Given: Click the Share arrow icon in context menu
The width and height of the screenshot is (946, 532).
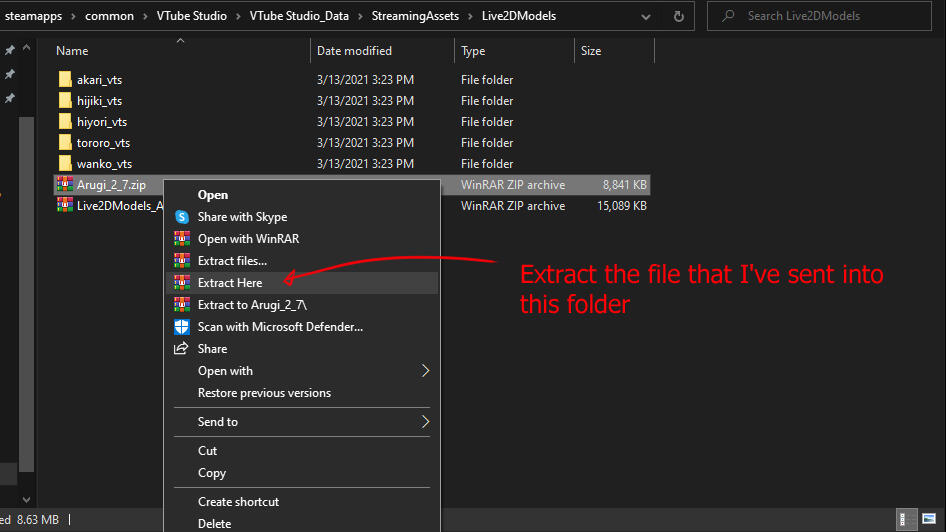Looking at the screenshot, I should pyautogui.click(x=182, y=349).
